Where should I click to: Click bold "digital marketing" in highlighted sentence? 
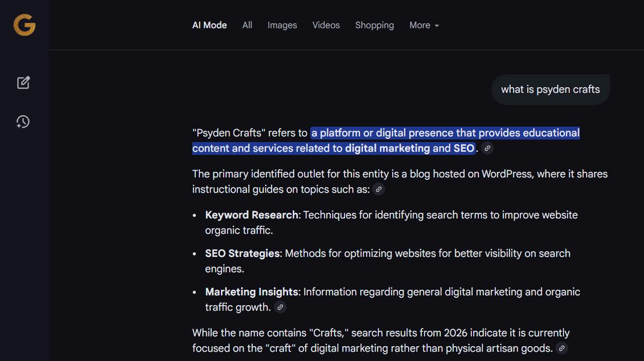pos(387,148)
